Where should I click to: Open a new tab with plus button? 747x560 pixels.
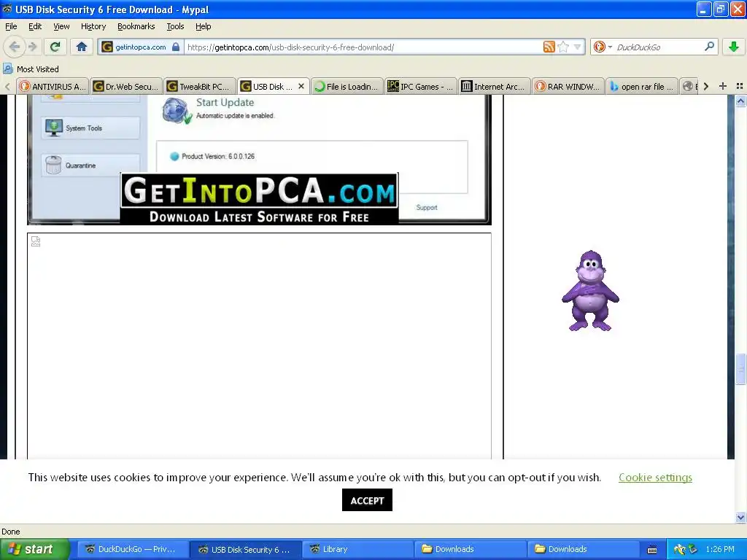click(x=723, y=86)
